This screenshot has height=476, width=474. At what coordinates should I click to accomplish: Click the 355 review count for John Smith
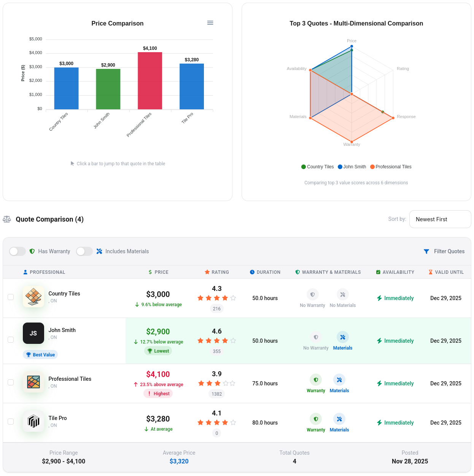(x=217, y=351)
